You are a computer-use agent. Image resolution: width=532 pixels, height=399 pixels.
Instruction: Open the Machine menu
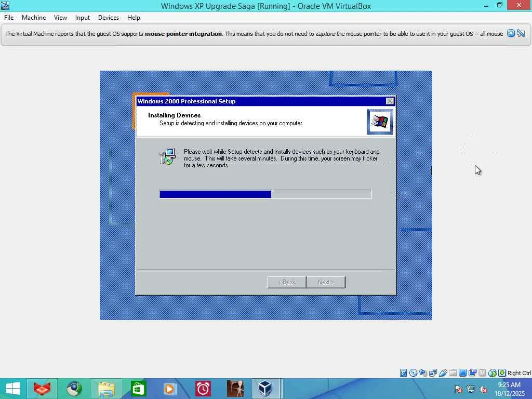pyautogui.click(x=34, y=18)
